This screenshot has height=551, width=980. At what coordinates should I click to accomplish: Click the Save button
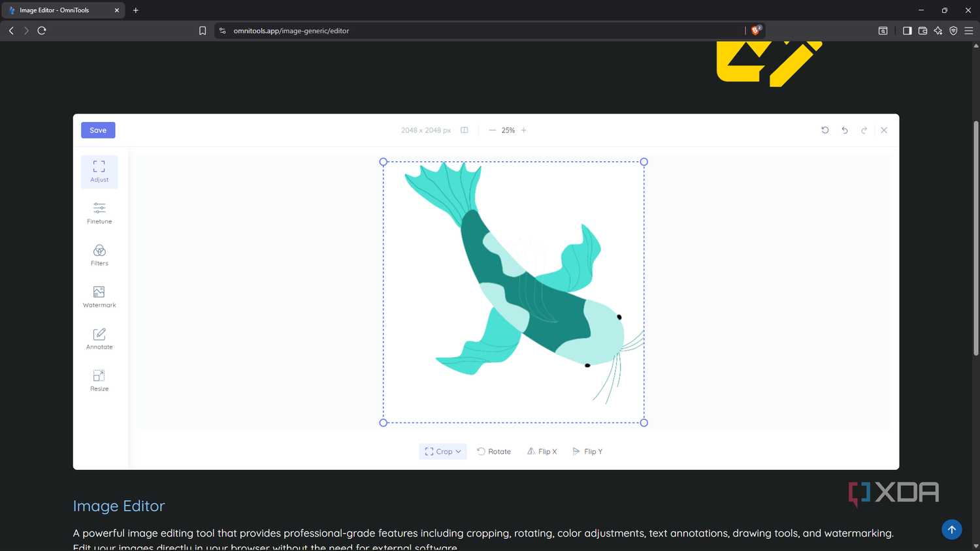(98, 130)
